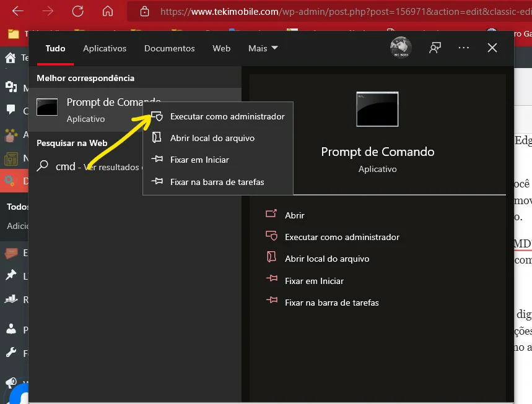Click Abrir in the right details pane
Image resolution: width=532 pixels, height=404 pixels.
click(295, 215)
